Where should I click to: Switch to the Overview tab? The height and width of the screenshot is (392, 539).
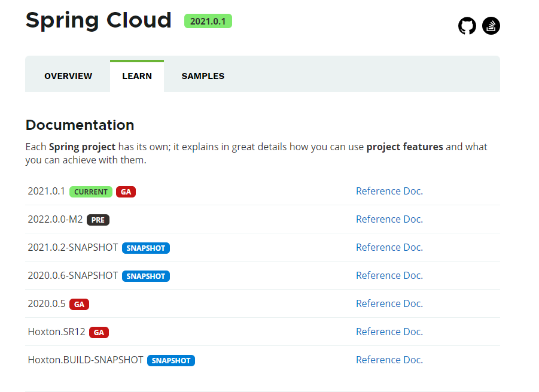tap(68, 76)
